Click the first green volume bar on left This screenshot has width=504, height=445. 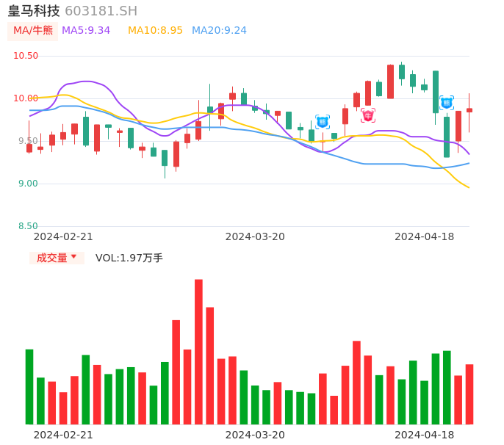tap(29, 387)
